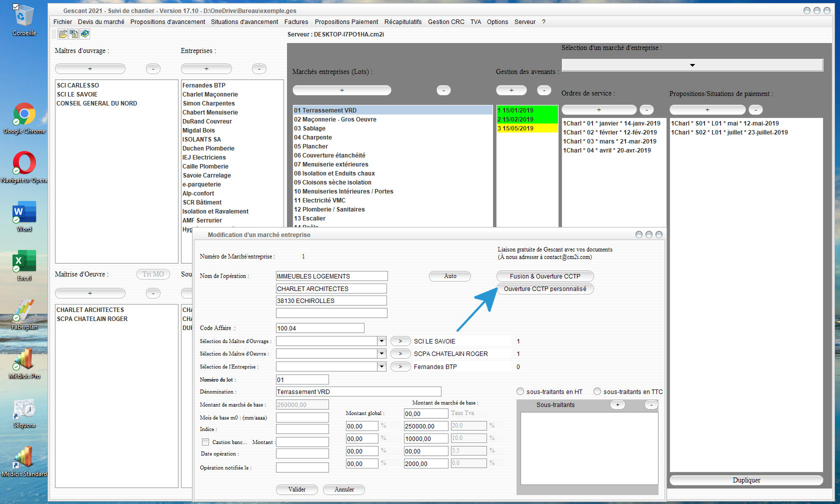
Task: Remove selected Maître d'ouvrage with minus
Action: pos(153,68)
